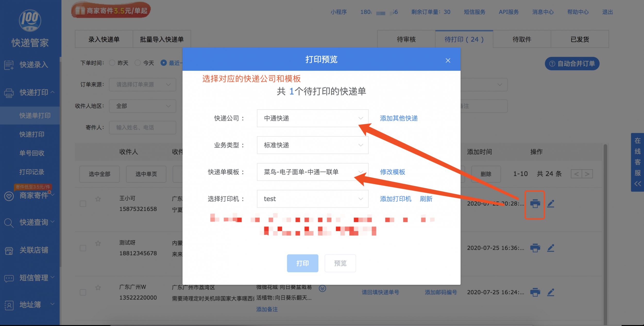Click the 添加打印机 link

coord(396,199)
